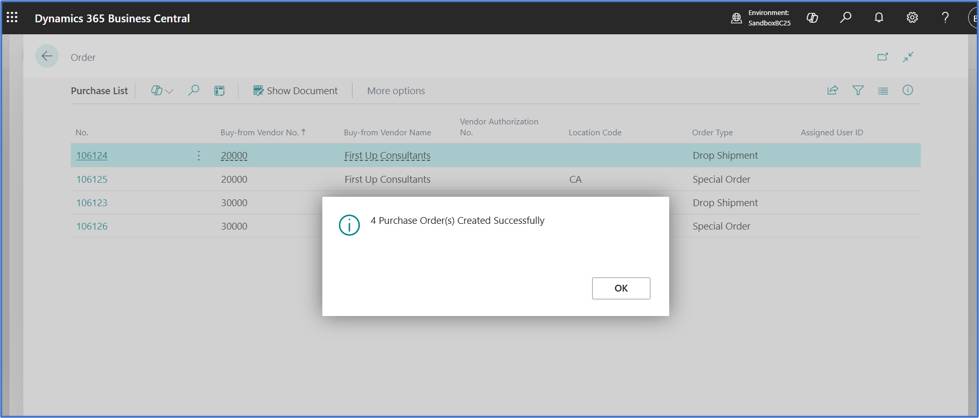979x418 pixels.
Task: Click Drop Shipment in row 106124
Action: pos(725,156)
